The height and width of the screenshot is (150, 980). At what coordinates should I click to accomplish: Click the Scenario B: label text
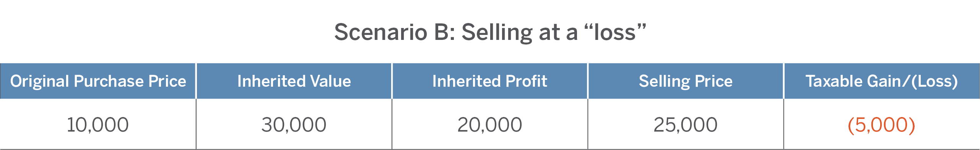[x=395, y=32]
